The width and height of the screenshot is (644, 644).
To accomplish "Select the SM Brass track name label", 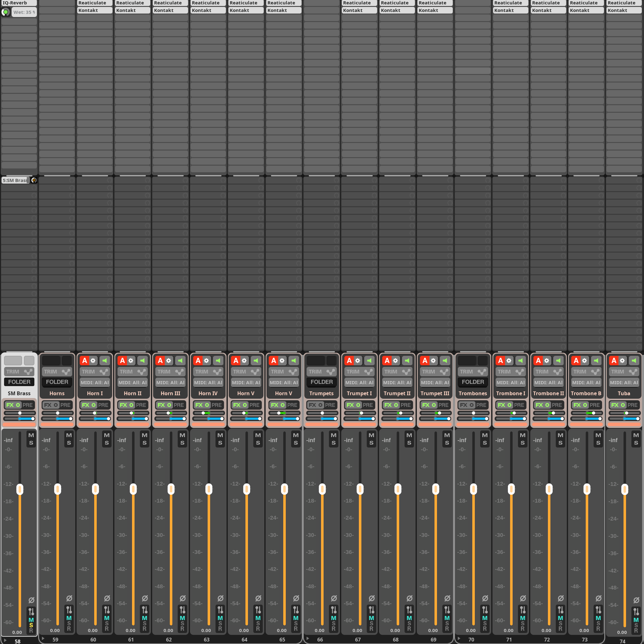I will pos(19,393).
